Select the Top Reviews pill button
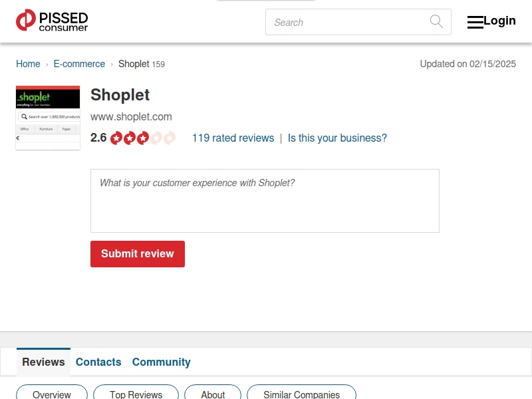 (x=136, y=394)
